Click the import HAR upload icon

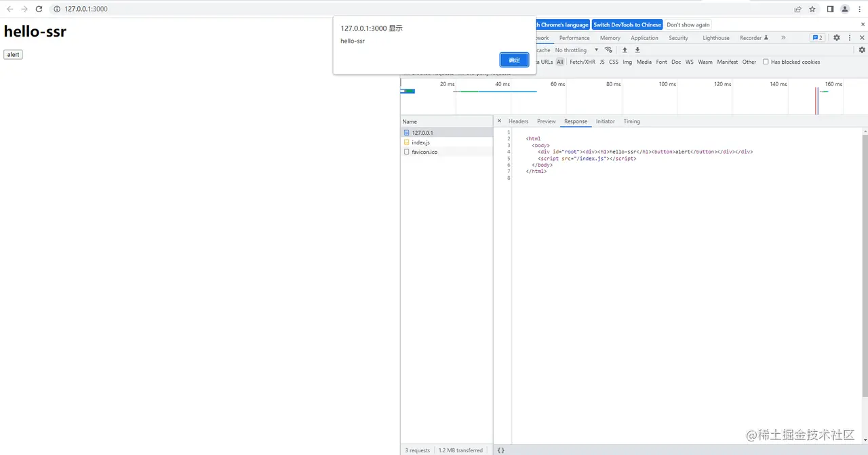tap(625, 50)
